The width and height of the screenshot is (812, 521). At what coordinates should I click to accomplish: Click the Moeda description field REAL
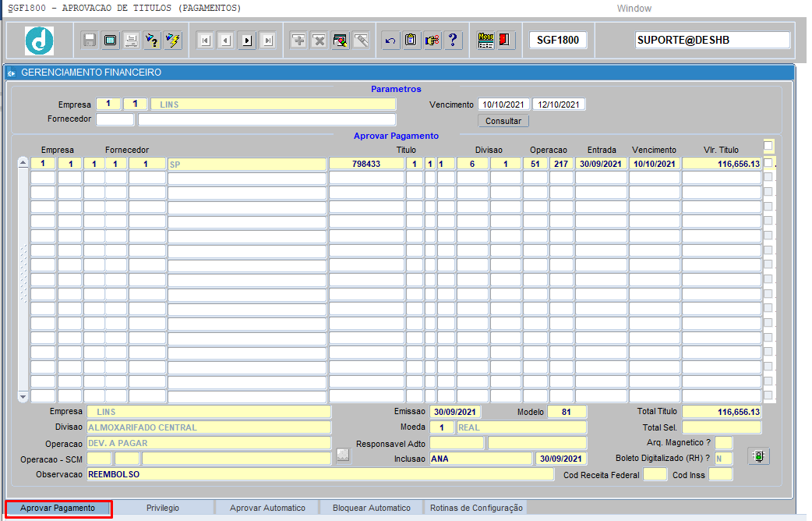(521, 427)
